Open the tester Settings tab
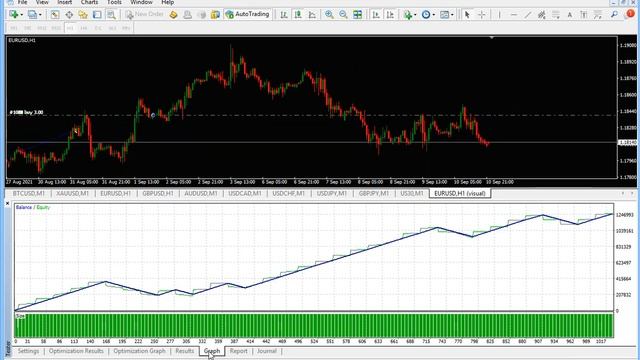Screen dimensions: 640x360 tap(28, 351)
